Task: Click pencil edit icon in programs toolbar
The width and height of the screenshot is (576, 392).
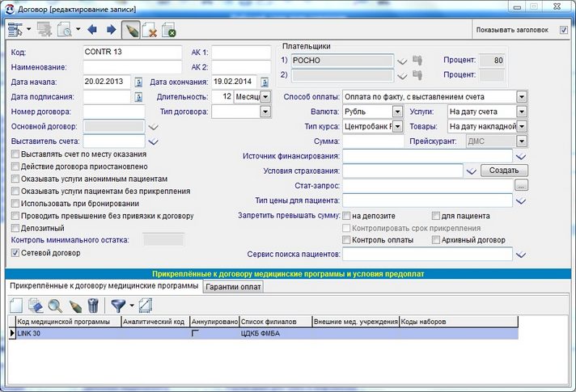Action: pyautogui.click(x=74, y=306)
